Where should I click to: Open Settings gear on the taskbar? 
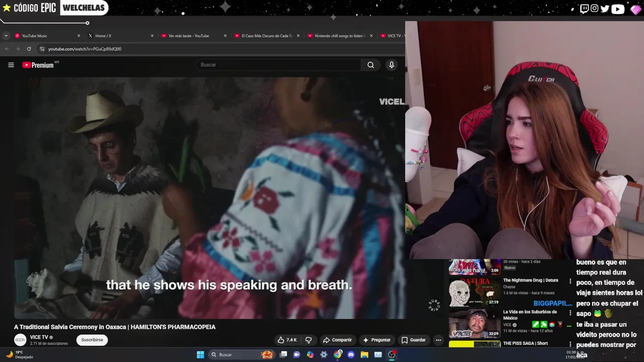[324, 354]
